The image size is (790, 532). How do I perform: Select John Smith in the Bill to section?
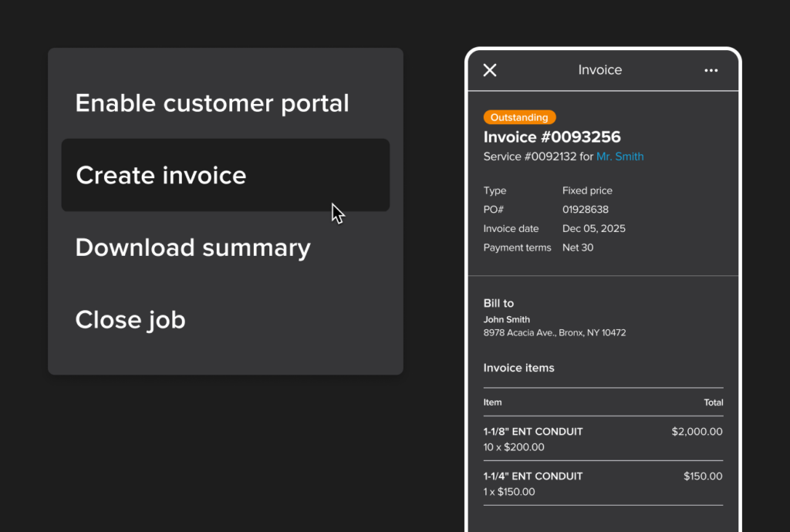coord(507,318)
